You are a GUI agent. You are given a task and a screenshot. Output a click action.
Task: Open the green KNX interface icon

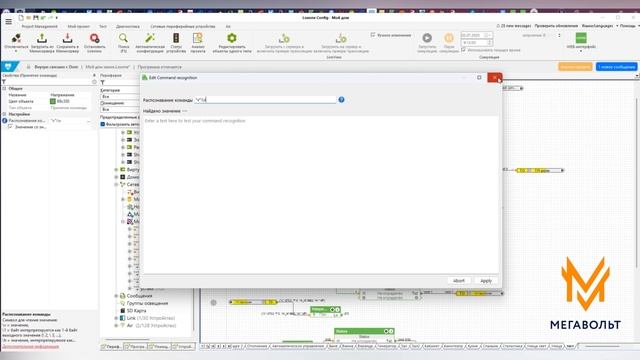tap(581, 38)
